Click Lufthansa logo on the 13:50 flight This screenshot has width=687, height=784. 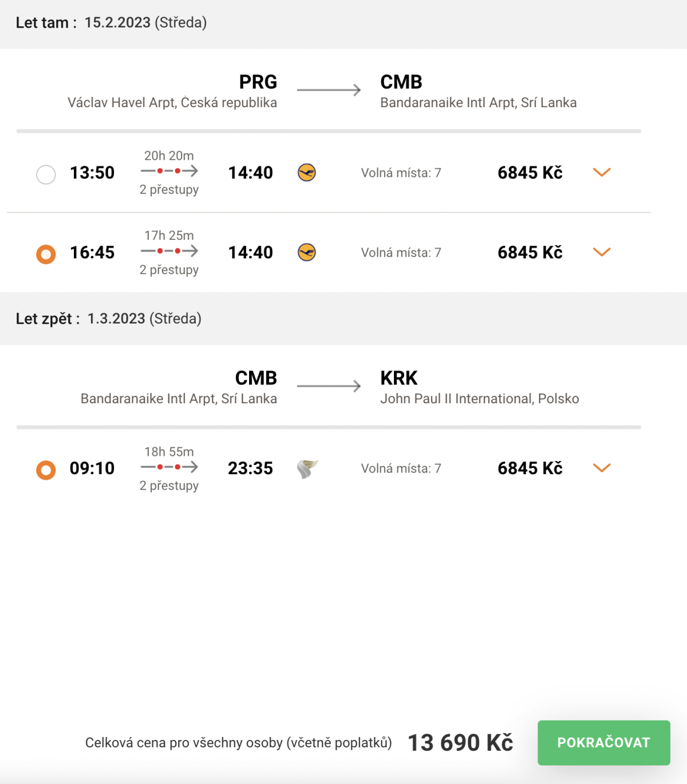click(307, 172)
